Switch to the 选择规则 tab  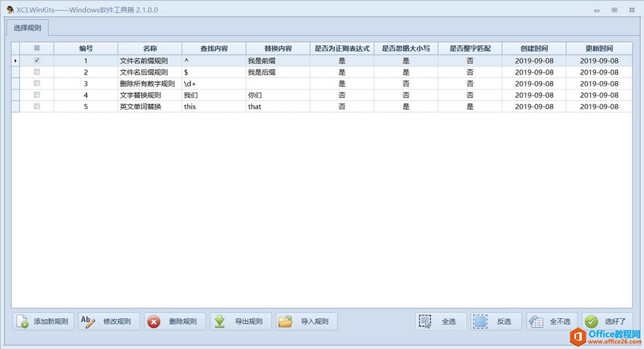click(x=27, y=28)
